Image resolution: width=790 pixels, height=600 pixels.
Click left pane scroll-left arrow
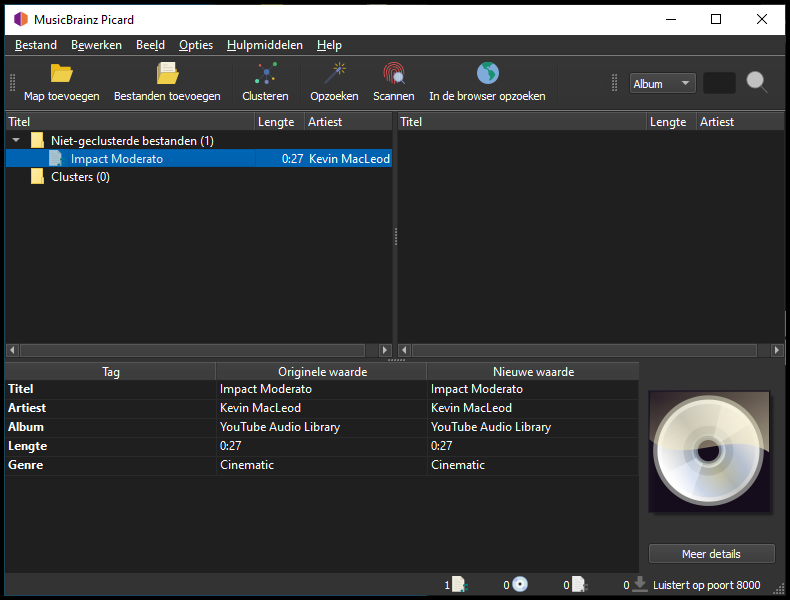13,350
